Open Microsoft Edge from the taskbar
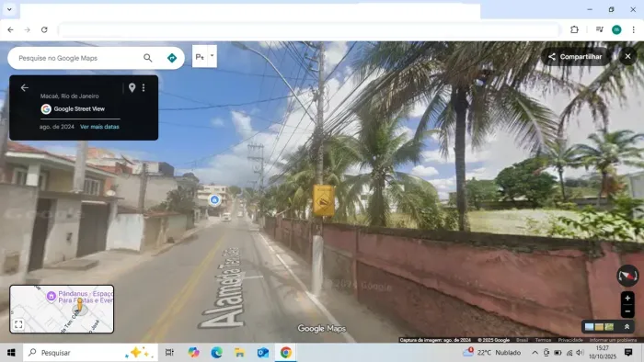Screen dimensions: 644x362 pos(216,353)
